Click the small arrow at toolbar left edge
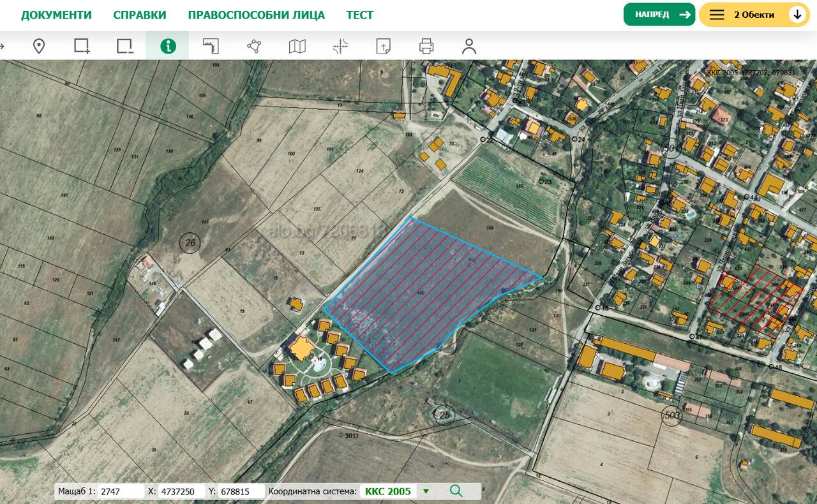This screenshot has width=817, height=504. click(3, 46)
